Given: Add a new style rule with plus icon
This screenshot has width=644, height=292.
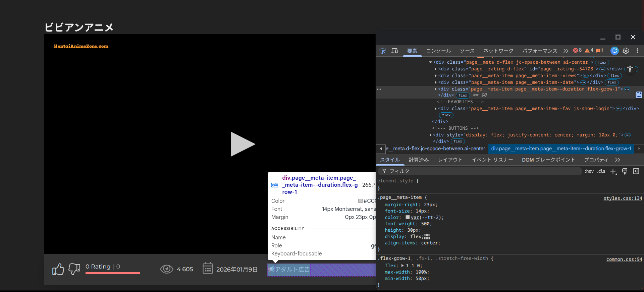Looking at the screenshot, I should tap(613, 171).
